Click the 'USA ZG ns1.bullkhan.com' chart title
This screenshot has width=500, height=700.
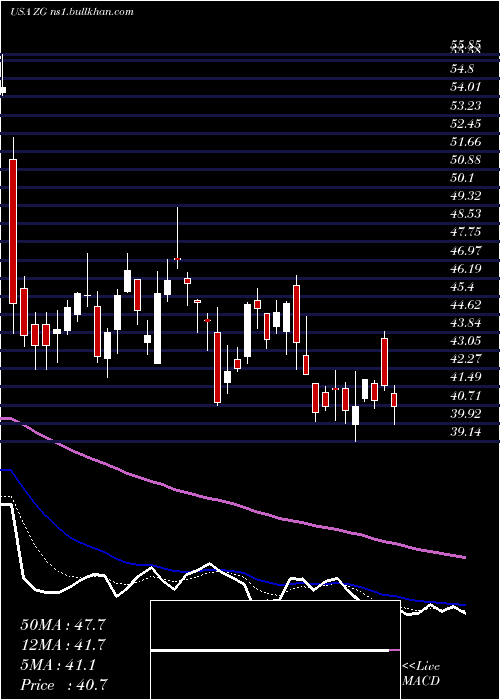click(72, 12)
